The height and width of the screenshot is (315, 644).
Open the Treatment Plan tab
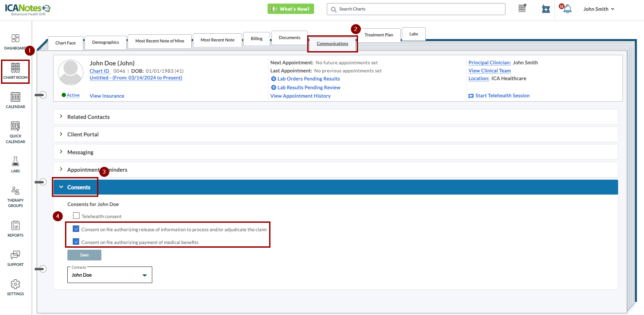(379, 35)
